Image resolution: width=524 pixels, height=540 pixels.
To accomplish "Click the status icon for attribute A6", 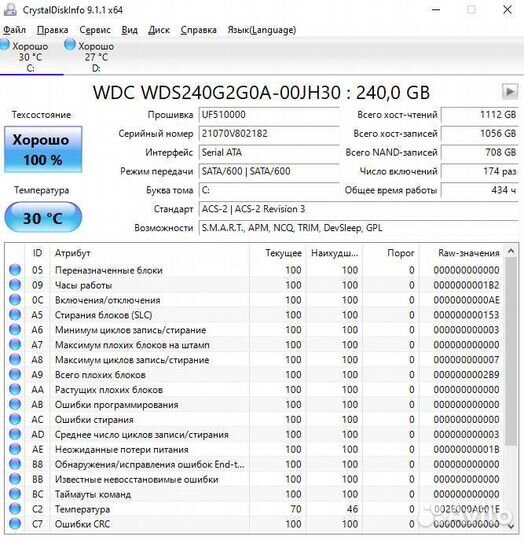I will click(x=15, y=330).
